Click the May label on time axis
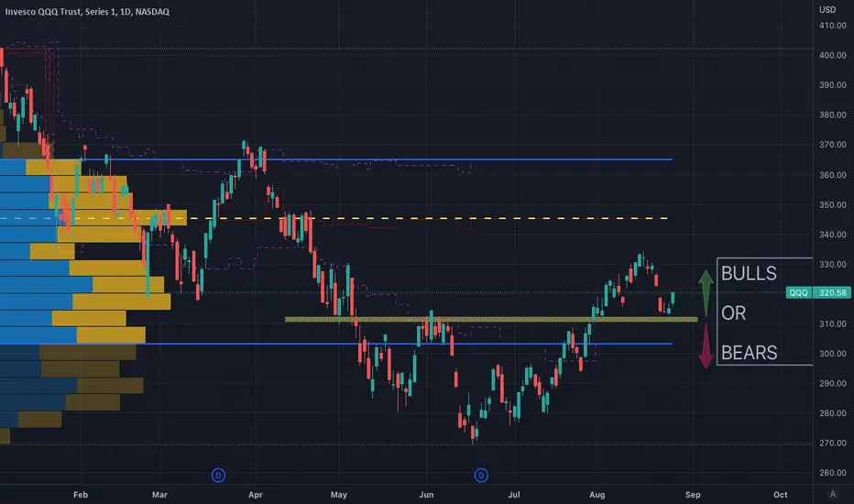 (339, 495)
